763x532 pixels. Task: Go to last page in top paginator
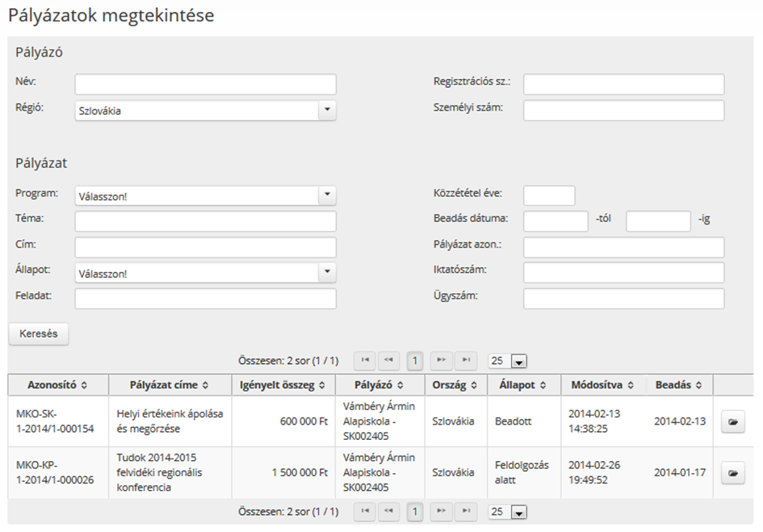click(466, 360)
